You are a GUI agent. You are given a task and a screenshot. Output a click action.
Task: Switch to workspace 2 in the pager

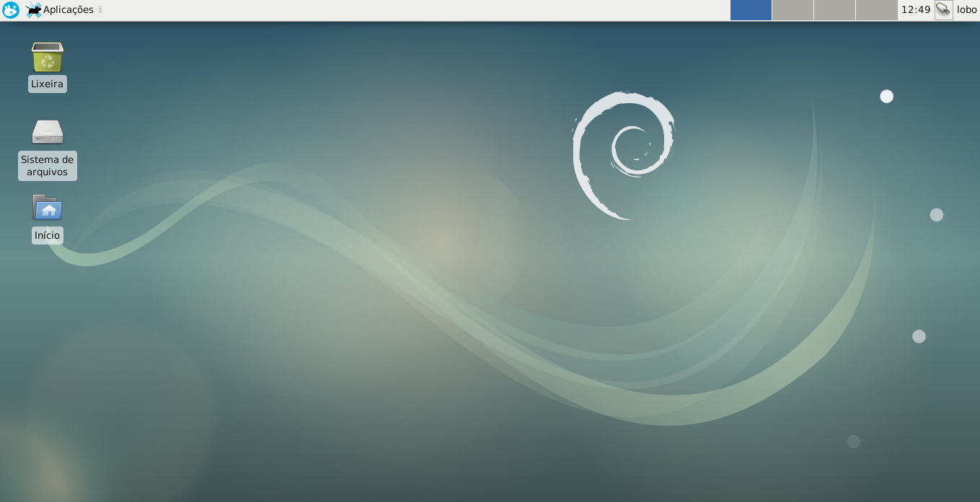[793, 10]
